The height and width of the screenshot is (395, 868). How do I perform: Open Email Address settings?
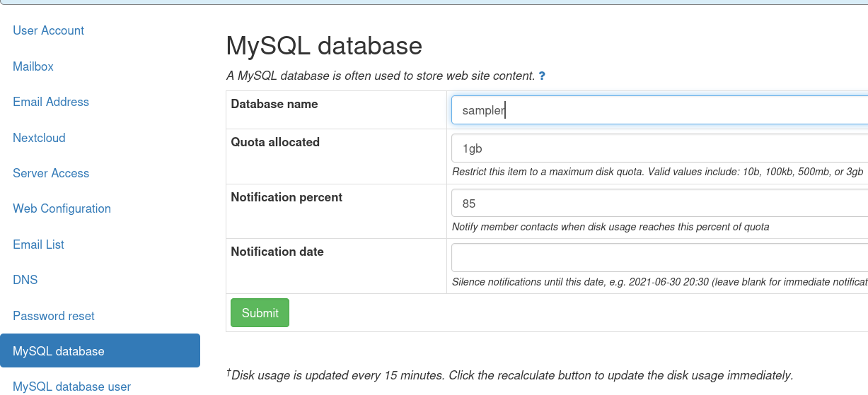51,102
